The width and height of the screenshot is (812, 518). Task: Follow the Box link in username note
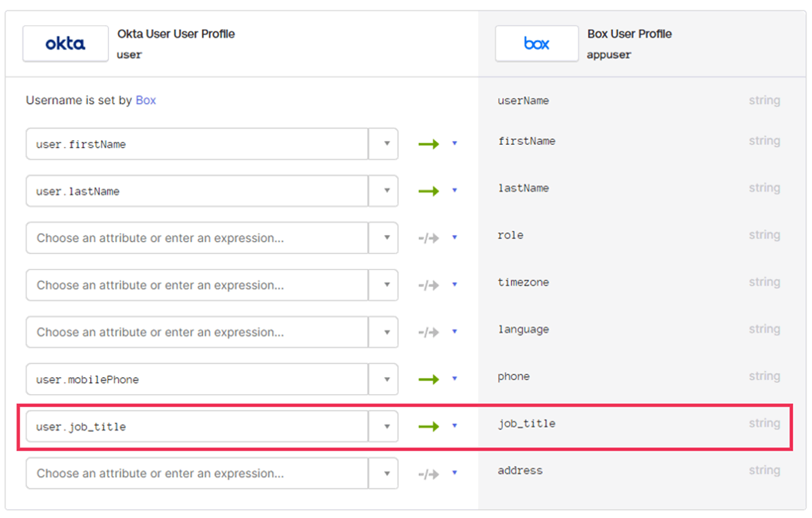point(146,100)
